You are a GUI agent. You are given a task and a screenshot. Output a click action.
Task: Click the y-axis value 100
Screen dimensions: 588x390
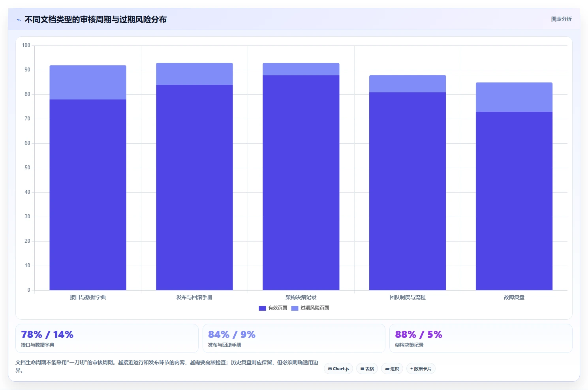[26, 45]
